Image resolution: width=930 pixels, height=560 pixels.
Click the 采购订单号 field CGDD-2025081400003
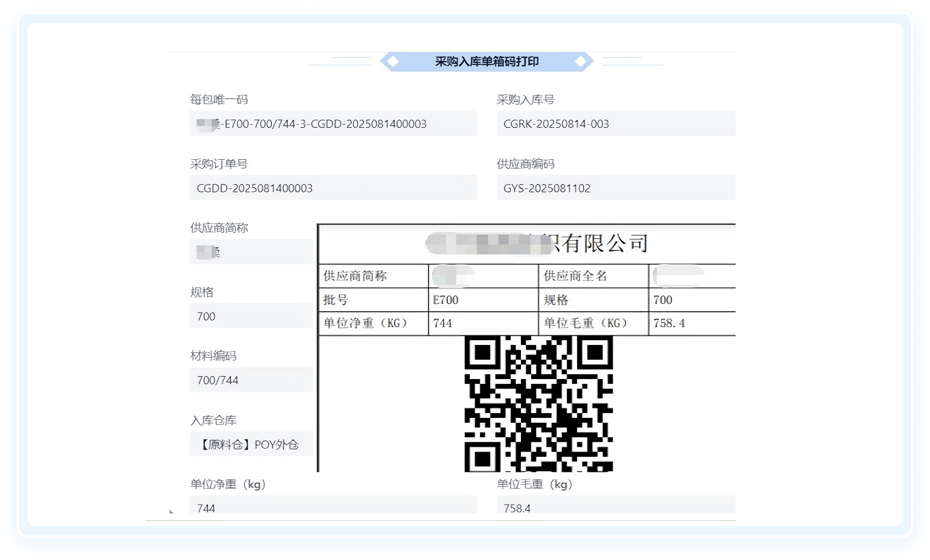(333, 188)
